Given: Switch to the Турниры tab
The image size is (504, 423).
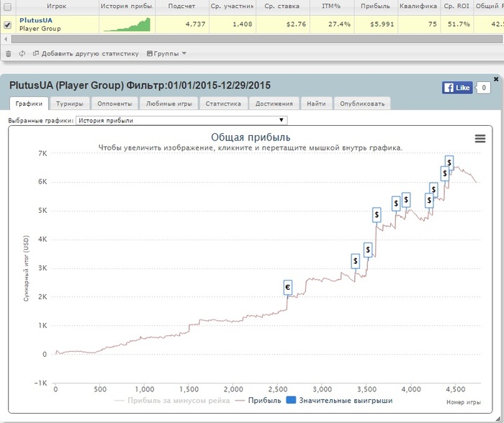Looking at the screenshot, I should tap(69, 104).
